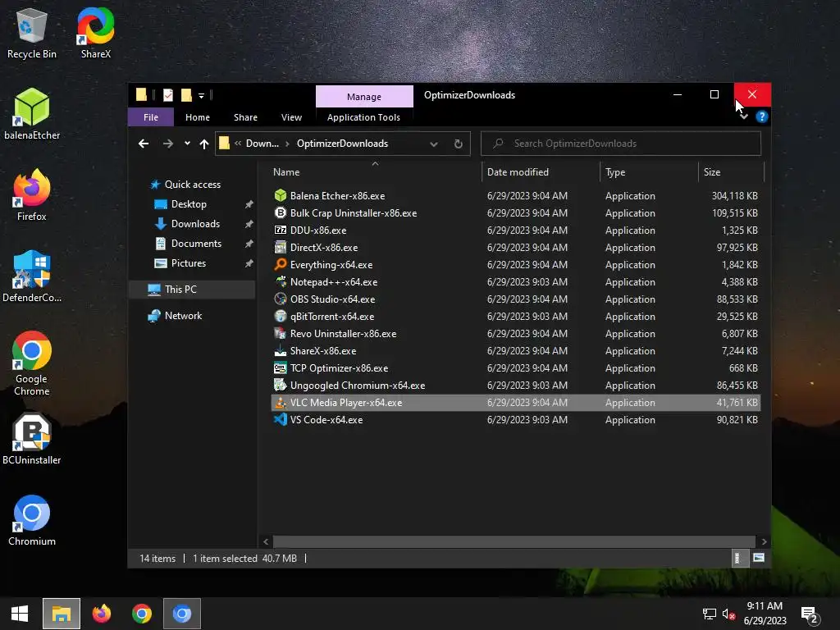Go up one folder level
Image resolution: width=840 pixels, height=630 pixels.
tap(204, 144)
